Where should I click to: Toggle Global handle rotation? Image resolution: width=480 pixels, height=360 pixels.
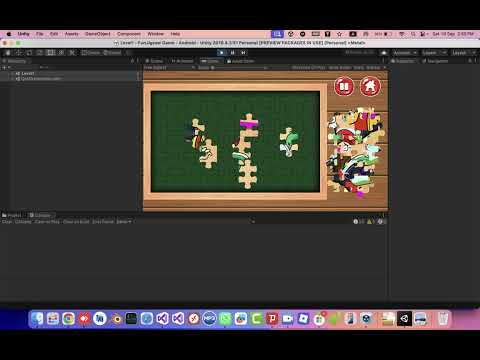tap(112, 53)
